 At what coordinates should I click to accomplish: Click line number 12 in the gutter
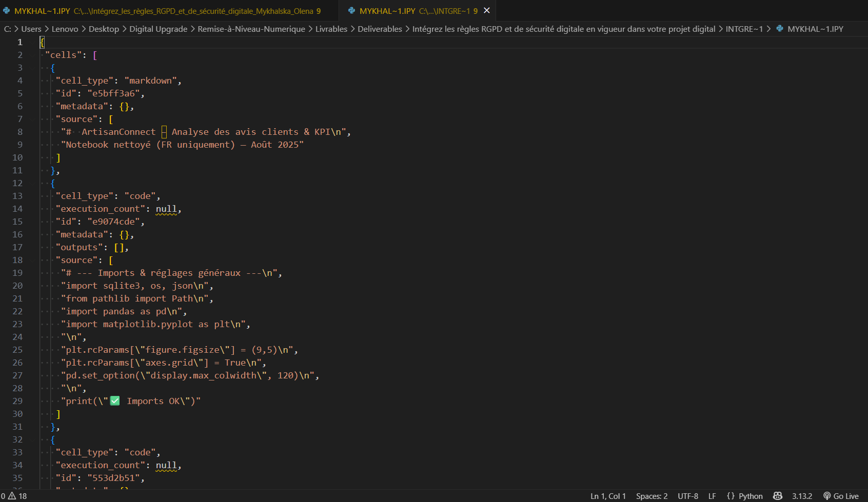(x=17, y=183)
